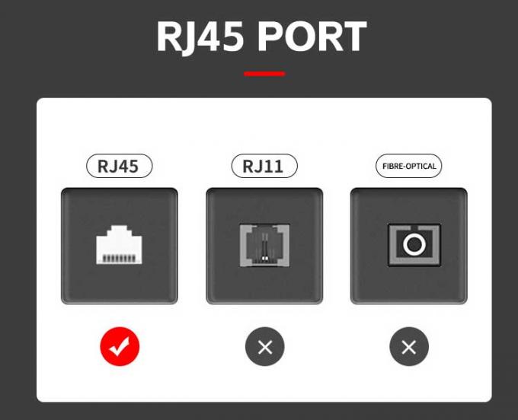This screenshot has width=518, height=420.
Task: Select the FIBRE-OPTICAL label pill
Action: 408,166
